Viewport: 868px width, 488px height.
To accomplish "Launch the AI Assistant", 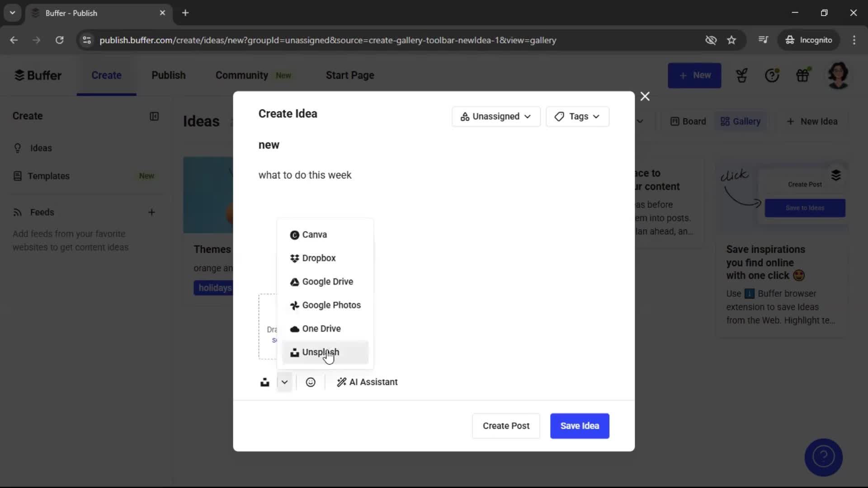I will [x=367, y=382].
